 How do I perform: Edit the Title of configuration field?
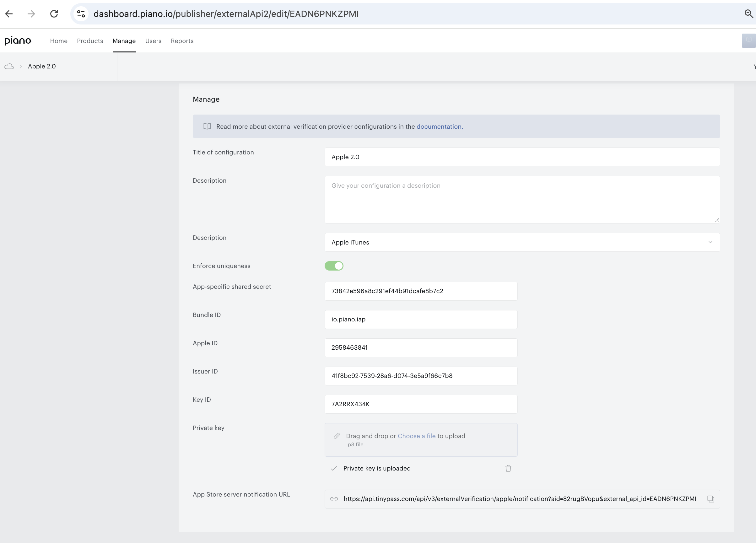[522, 157]
